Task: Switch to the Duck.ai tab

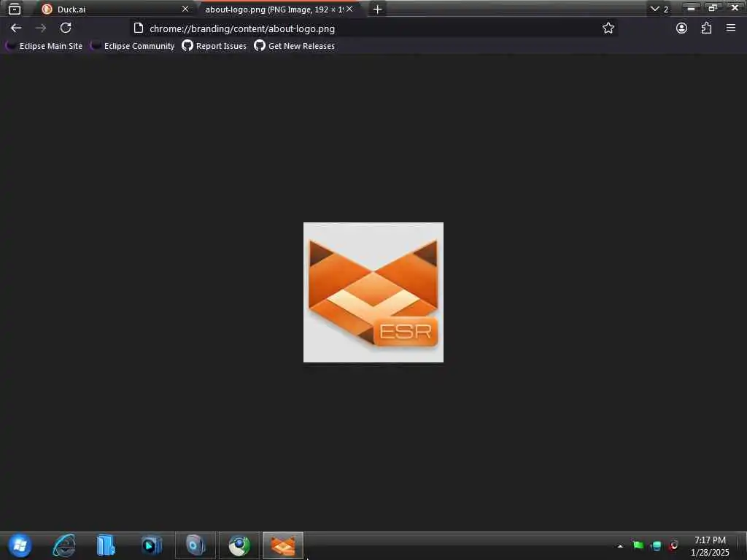Action: point(115,9)
